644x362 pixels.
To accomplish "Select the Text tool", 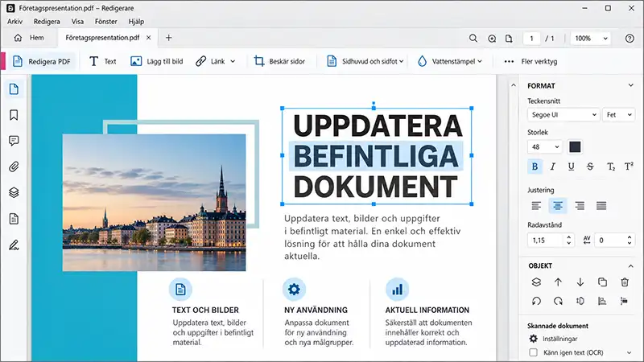I will pyautogui.click(x=103, y=62).
